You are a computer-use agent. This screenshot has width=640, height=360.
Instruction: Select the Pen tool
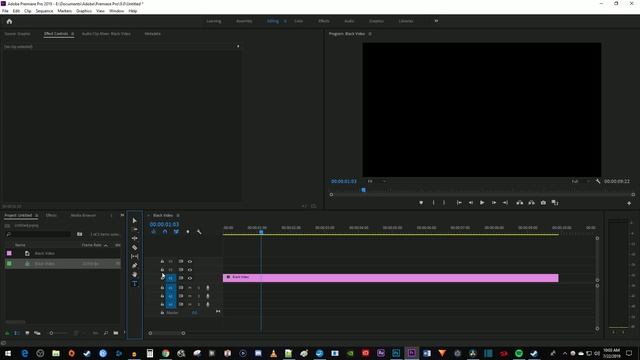pyautogui.click(x=135, y=265)
